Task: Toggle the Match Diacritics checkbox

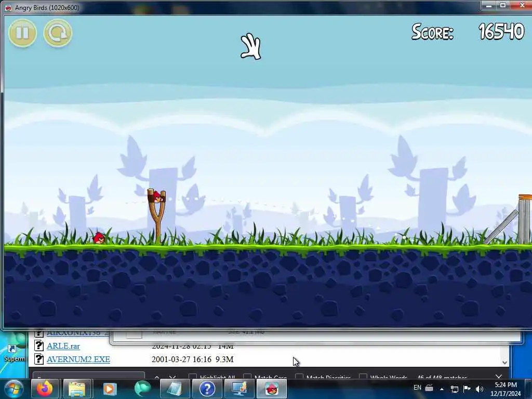Action: (299, 377)
